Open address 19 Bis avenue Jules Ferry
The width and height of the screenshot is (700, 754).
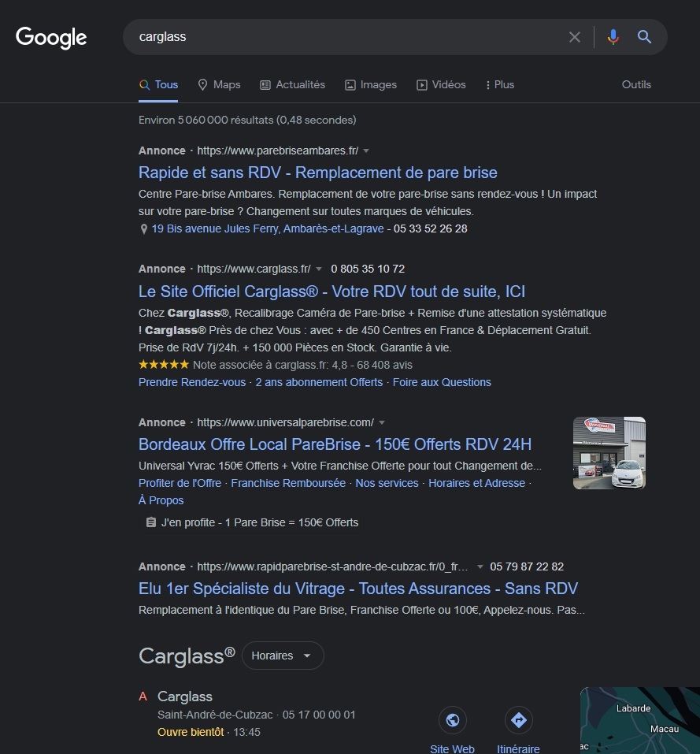[x=268, y=229]
